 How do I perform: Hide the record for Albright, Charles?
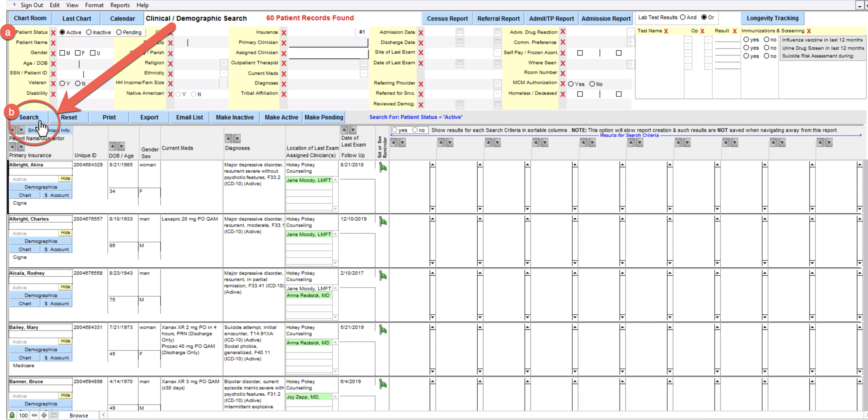[x=65, y=233]
